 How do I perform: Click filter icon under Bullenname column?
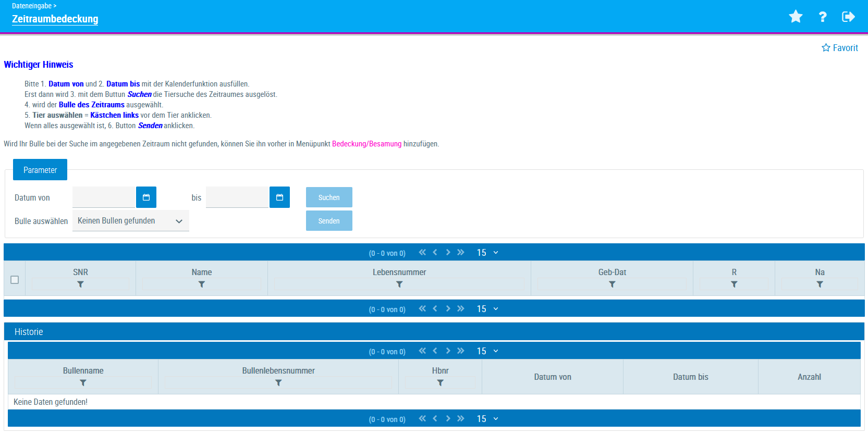click(x=83, y=383)
